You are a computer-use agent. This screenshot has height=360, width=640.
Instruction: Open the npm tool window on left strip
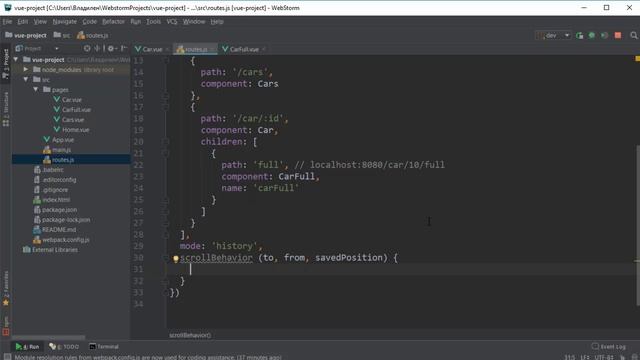[x=6, y=325]
